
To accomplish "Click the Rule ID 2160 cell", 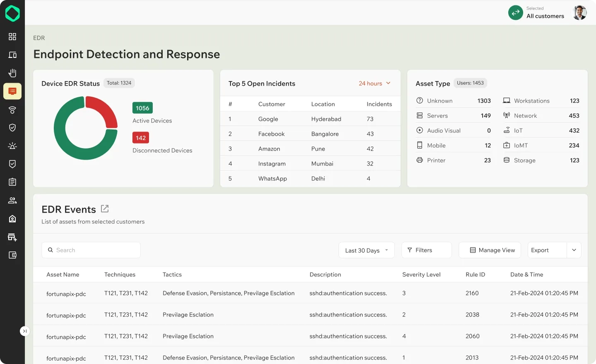I will click(472, 293).
